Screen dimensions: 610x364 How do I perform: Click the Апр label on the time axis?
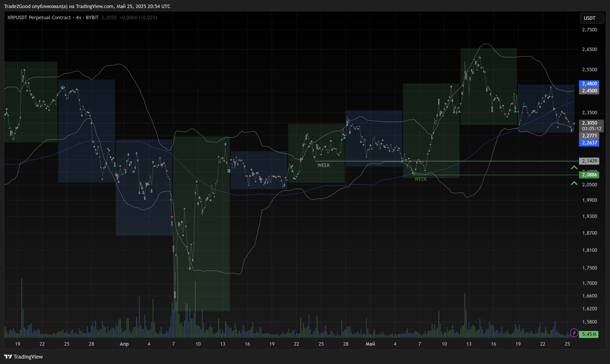tap(124, 344)
